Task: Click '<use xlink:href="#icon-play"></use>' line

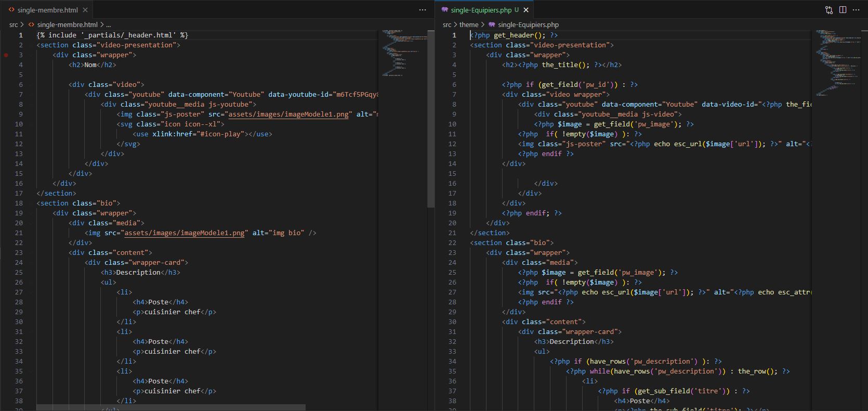Action: 202,134
